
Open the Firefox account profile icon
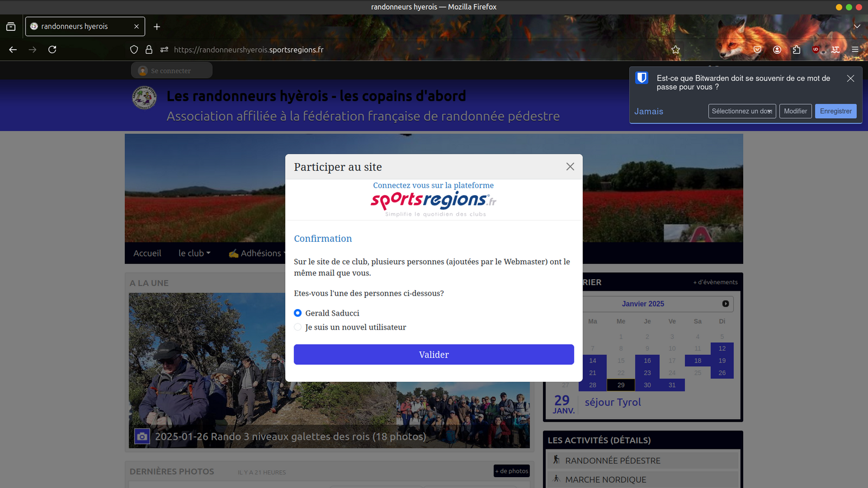click(777, 49)
